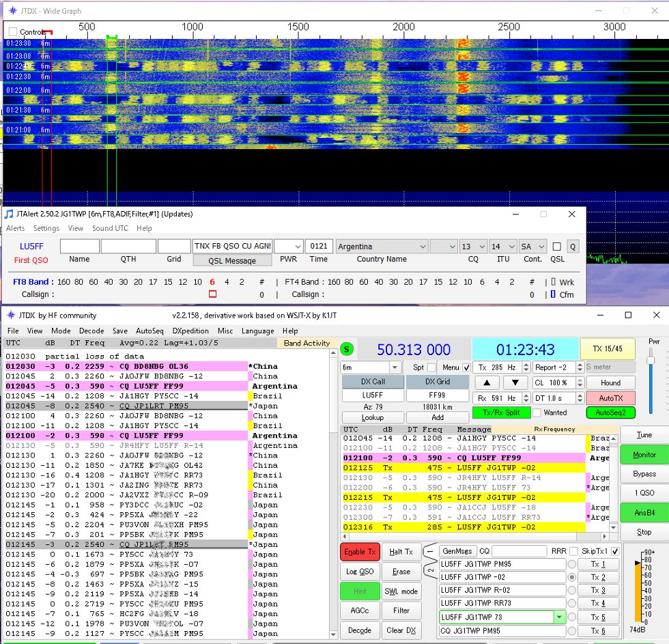Viewport: 669px width, 644px height.
Task: Open the Alerts menu in JTAlert
Action: 15,228
